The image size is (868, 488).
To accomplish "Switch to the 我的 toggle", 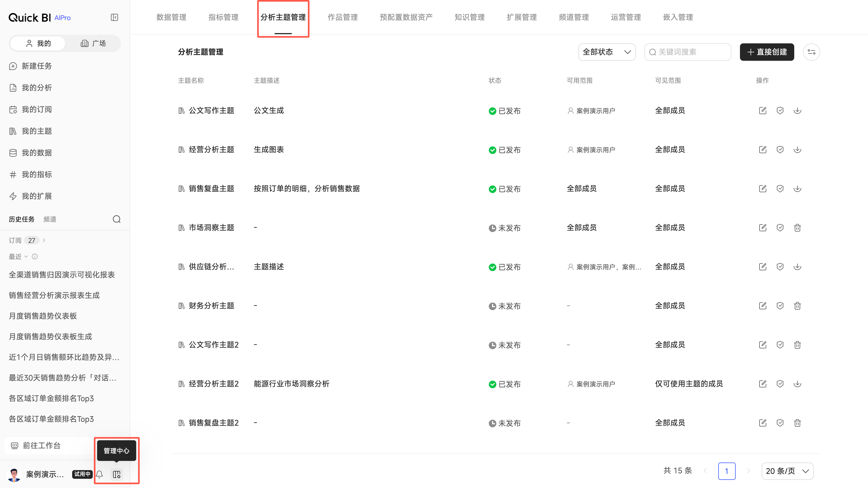I will pyautogui.click(x=38, y=43).
